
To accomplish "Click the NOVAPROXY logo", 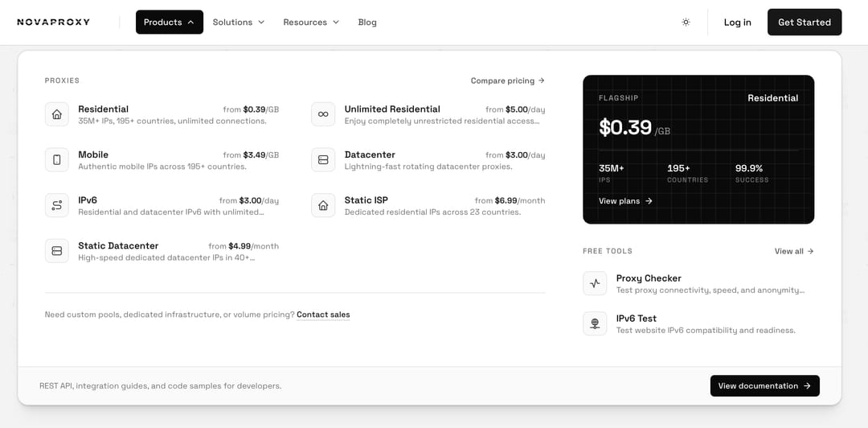I will [x=53, y=23].
